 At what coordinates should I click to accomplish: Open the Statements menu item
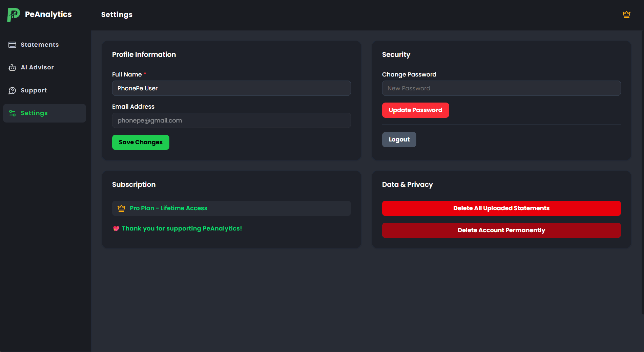[x=40, y=45]
